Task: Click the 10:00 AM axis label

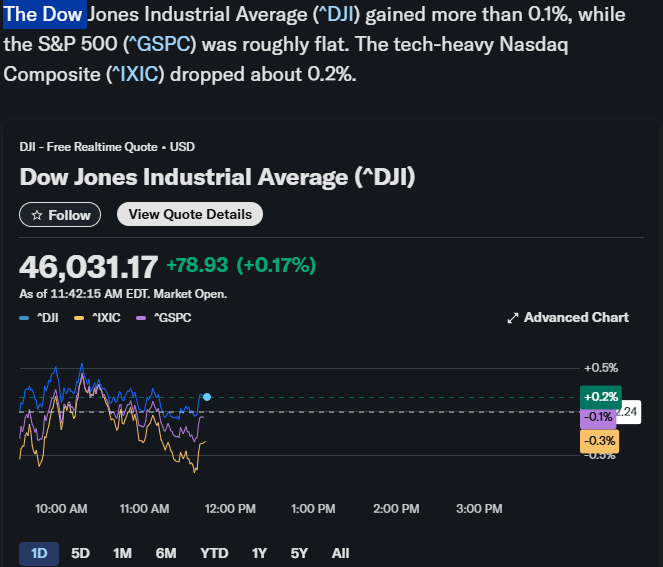Action: coord(61,509)
